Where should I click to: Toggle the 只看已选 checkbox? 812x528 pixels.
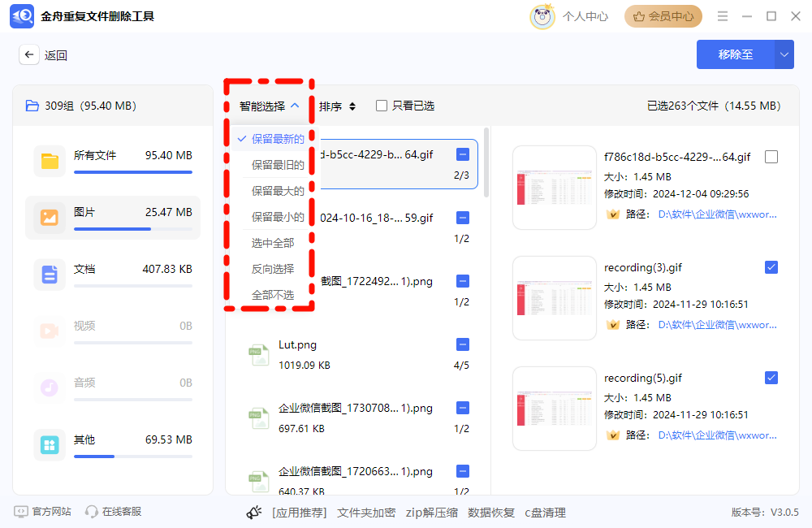click(x=382, y=106)
